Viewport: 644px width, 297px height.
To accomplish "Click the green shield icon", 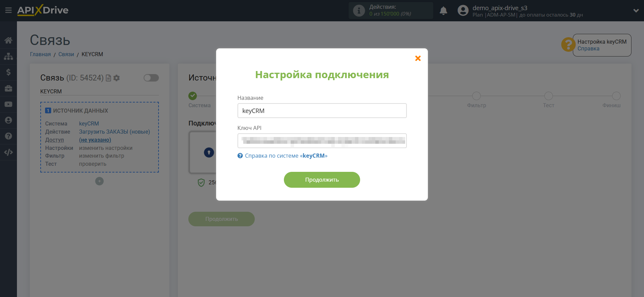I will [x=201, y=183].
